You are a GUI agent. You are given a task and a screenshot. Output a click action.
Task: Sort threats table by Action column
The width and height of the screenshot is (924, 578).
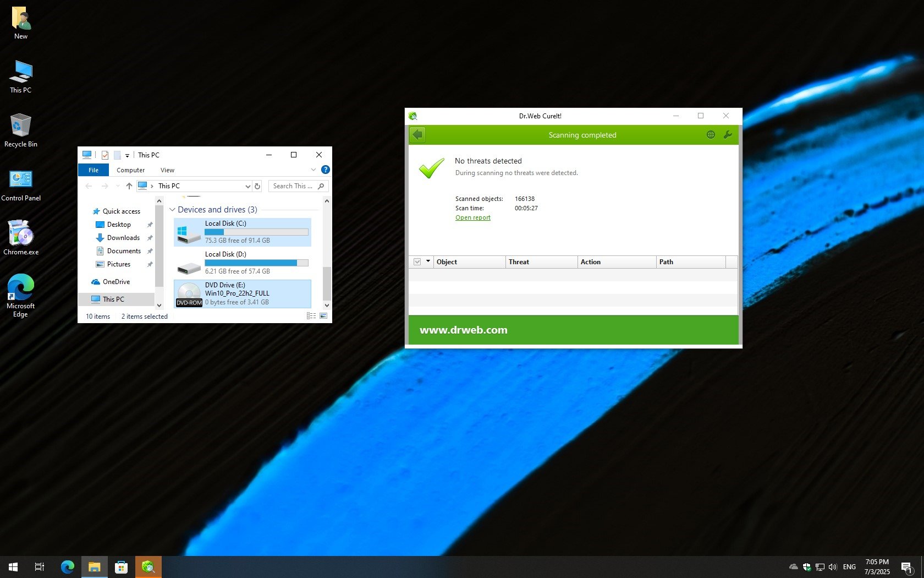pos(617,262)
